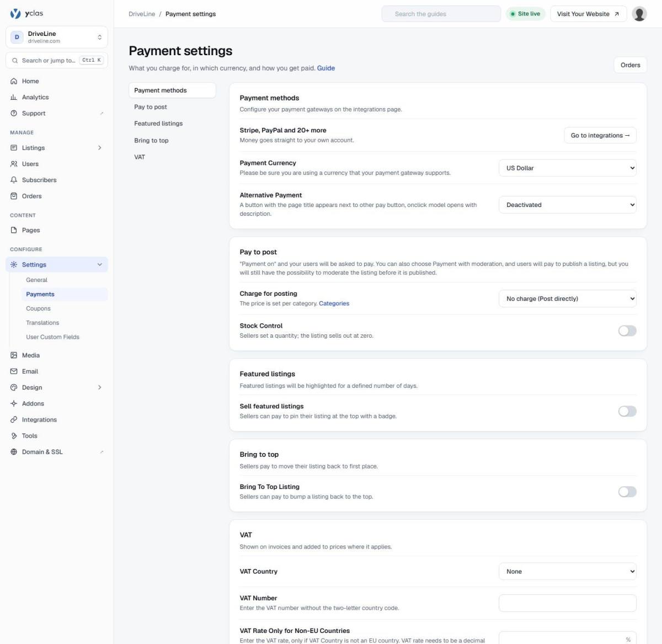
Task: Click the Domain & SSL globe icon
Action: coord(14,451)
